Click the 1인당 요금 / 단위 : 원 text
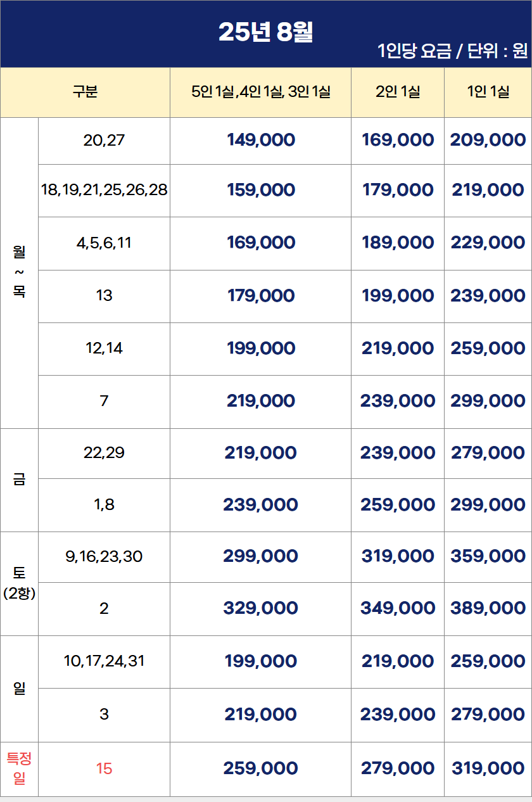 [x=452, y=52]
